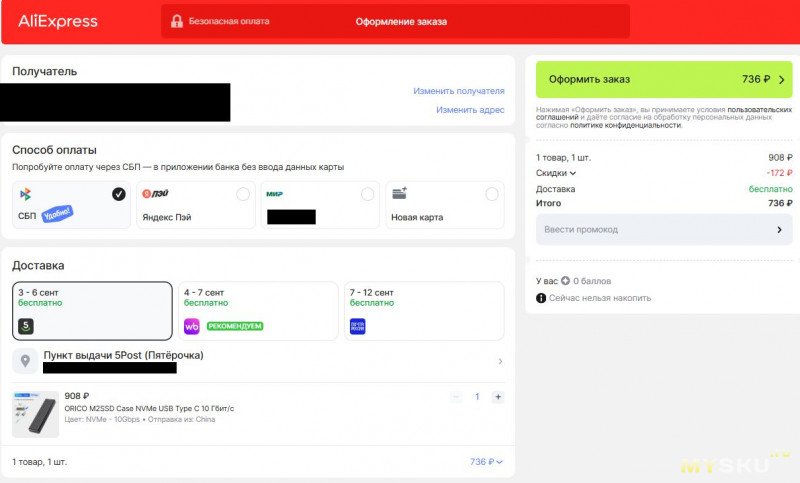Select the MIR card payment radio
This screenshot has width=800, height=483.
(367, 194)
